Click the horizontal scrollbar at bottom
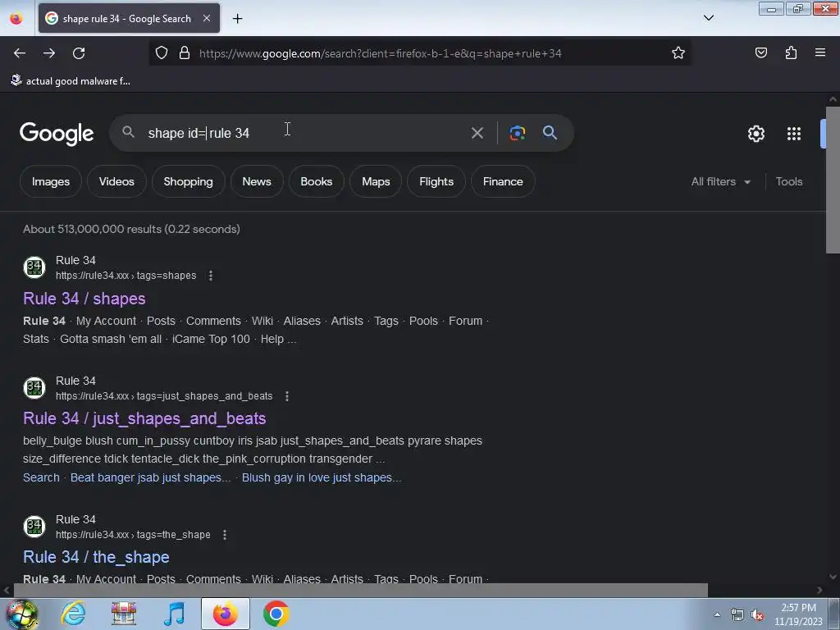Screen dimensions: 840x630 point(360,590)
